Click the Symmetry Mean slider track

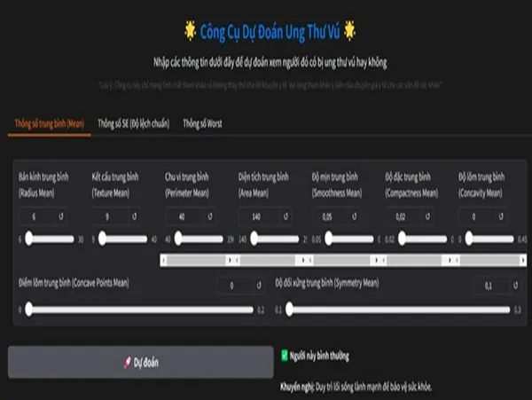click(x=399, y=310)
